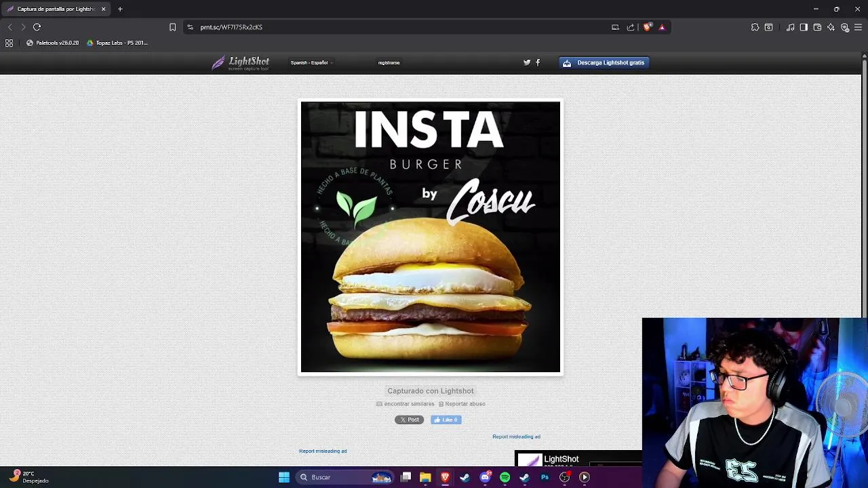The height and width of the screenshot is (488, 868).
Task: Open the Brave Rewards triangle icon
Action: point(662,27)
